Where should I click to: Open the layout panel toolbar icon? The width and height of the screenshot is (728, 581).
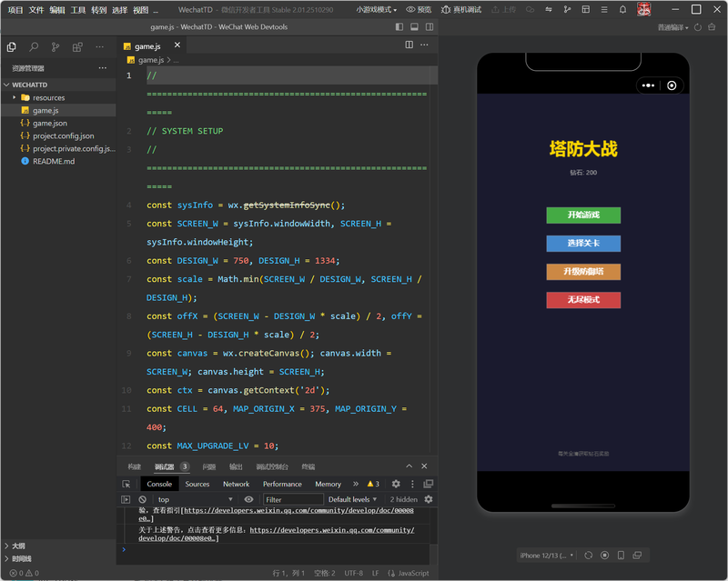point(585,9)
